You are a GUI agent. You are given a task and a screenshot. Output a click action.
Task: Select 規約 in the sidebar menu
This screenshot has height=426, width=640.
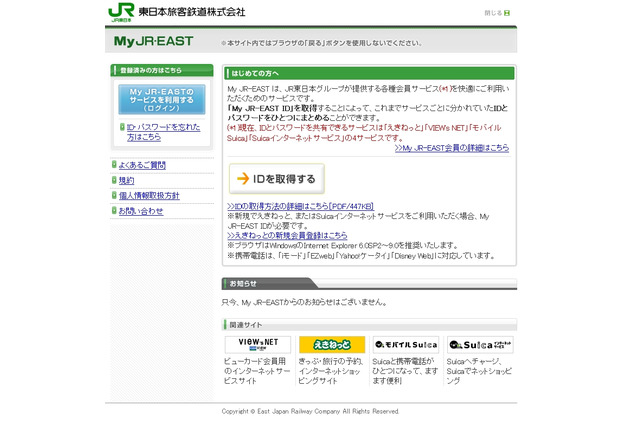point(126,181)
